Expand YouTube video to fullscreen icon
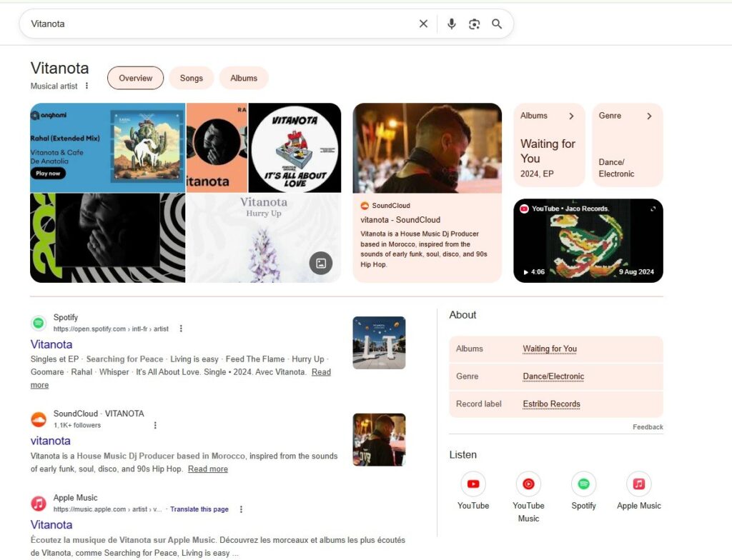Viewport: 732px width, 560px height. click(653, 209)
